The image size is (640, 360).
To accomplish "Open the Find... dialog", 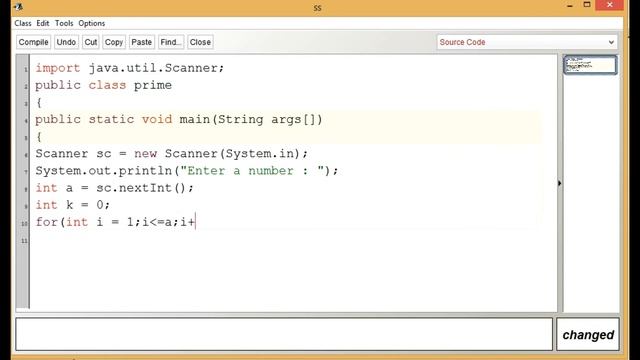I will (171, 42).
